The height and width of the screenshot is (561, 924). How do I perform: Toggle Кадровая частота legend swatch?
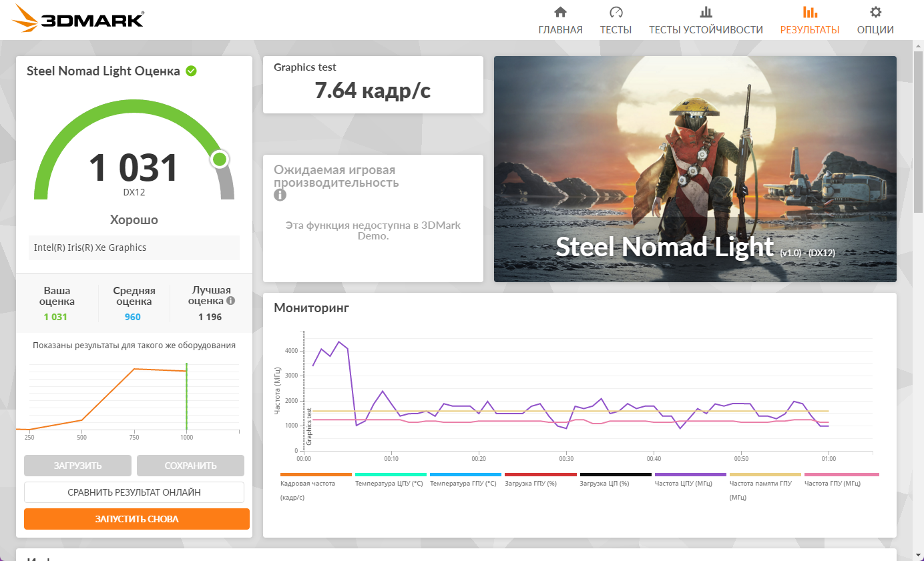[316, 474]
